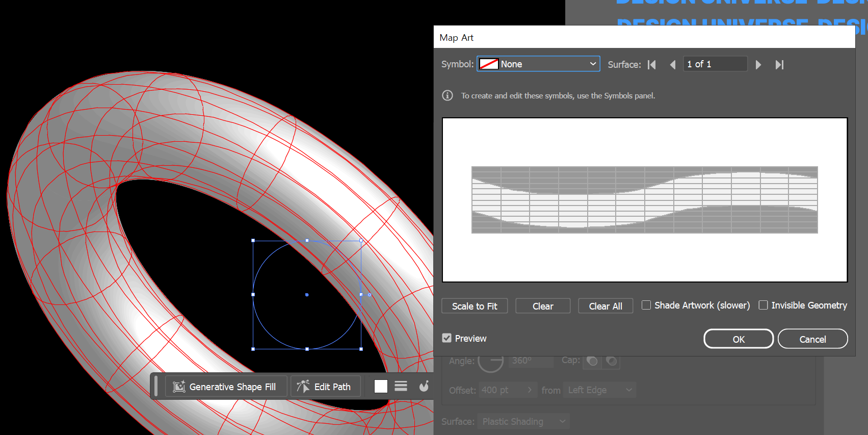Click the selected circle's center point
The width and height of the screenshot is (868, 435).
point(307,295)
